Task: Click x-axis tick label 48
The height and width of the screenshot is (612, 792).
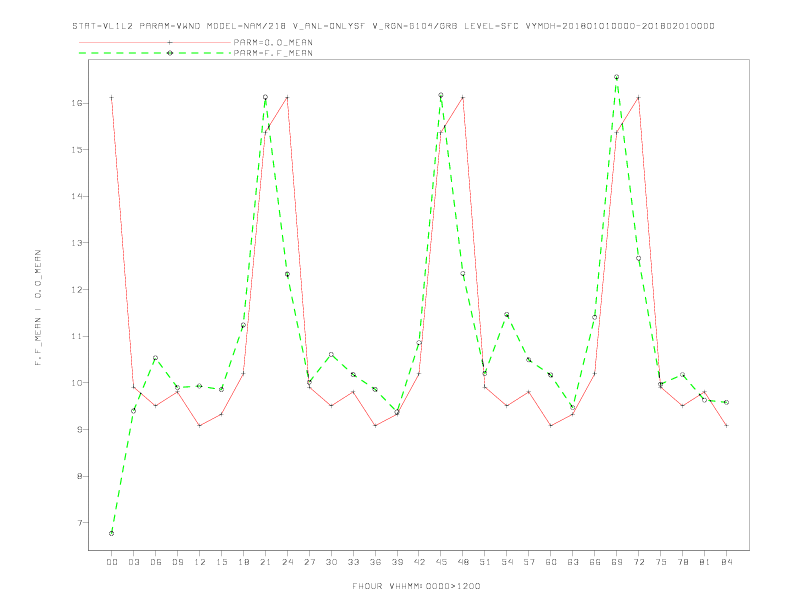Action: pyautogui.click(x=463, y=562)
